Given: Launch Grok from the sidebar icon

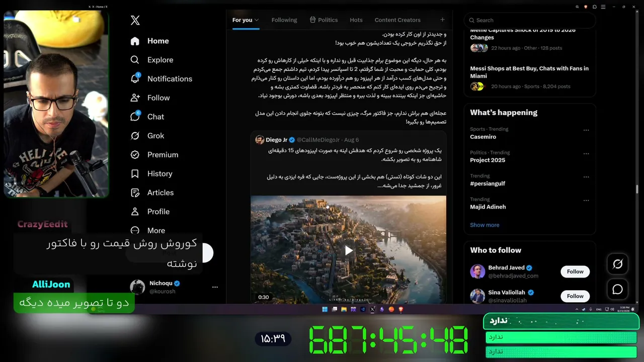Looking at the screenshot, I should coord(135,136).
